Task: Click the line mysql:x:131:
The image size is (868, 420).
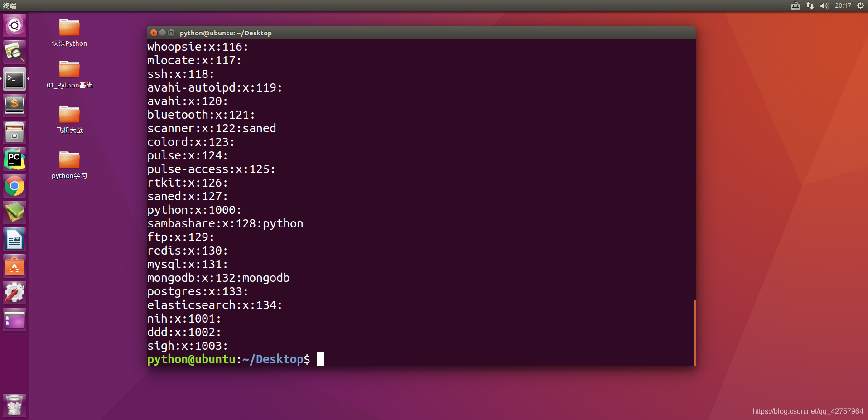Action: point(188,264)
